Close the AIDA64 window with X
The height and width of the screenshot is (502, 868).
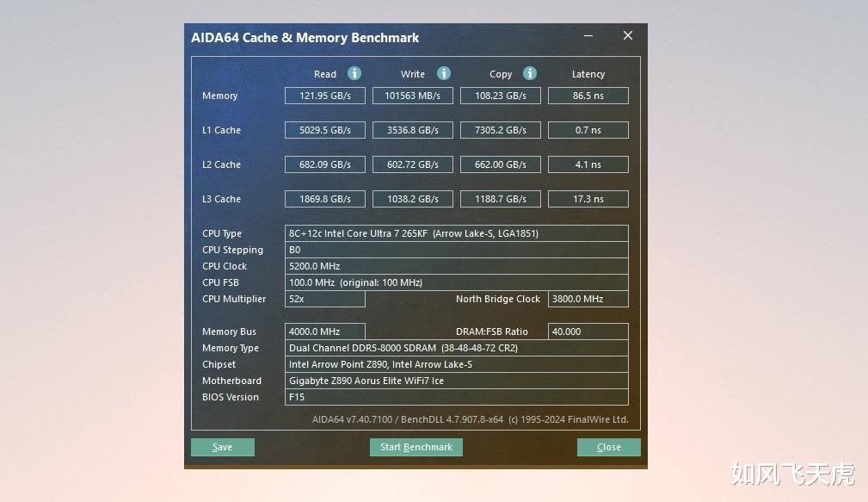(628, 35)
